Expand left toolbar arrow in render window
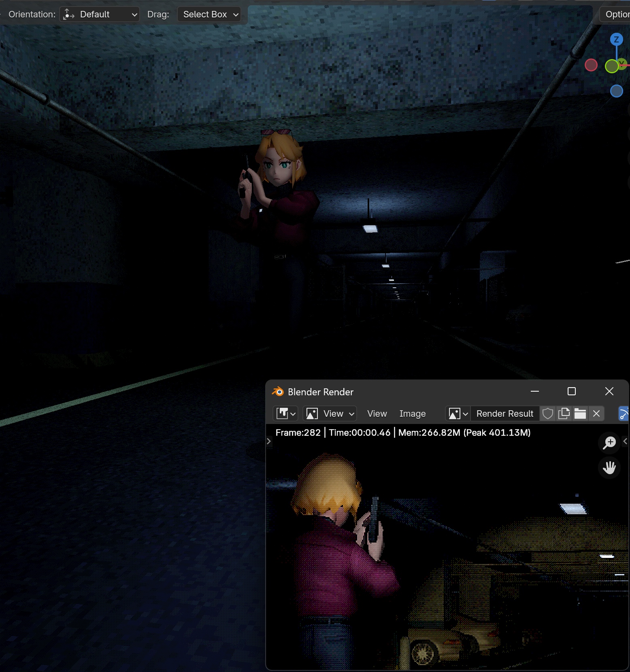The image size is (630, 672). (x=268, y=441)
